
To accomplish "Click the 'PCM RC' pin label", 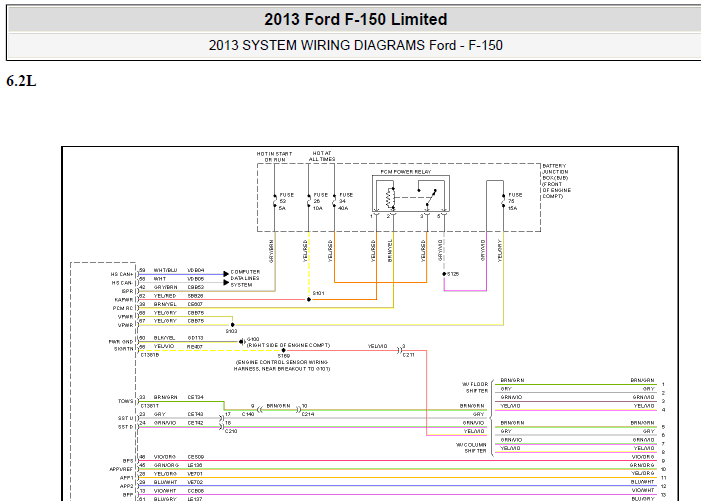I will click(x=123, y=308).
